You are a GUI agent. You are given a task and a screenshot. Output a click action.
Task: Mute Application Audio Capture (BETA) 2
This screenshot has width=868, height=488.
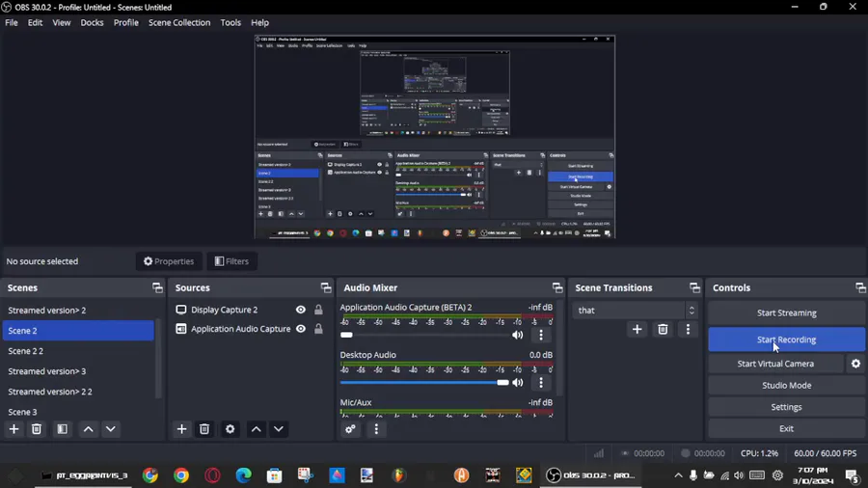pyautogui.click(x=518, y=335)
